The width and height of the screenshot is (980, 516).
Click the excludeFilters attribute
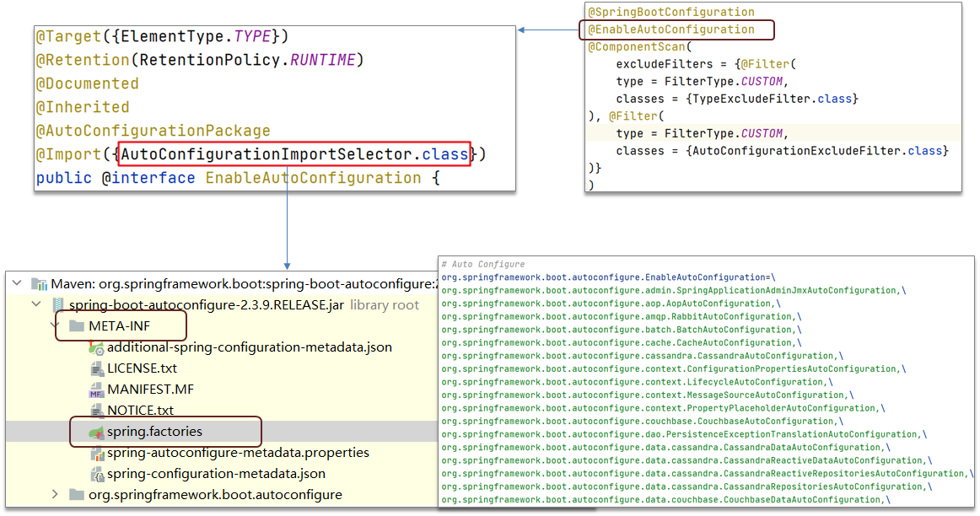click(x=665, y=64)
